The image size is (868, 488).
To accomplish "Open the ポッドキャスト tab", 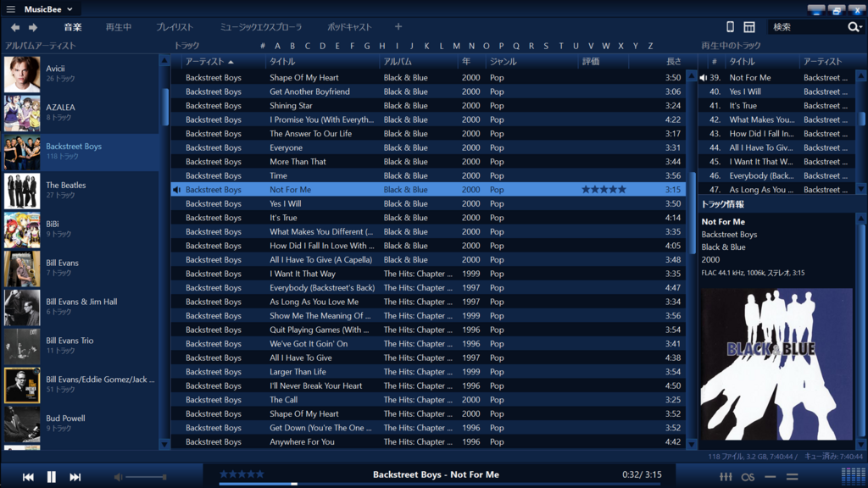I will click(349, 27).
